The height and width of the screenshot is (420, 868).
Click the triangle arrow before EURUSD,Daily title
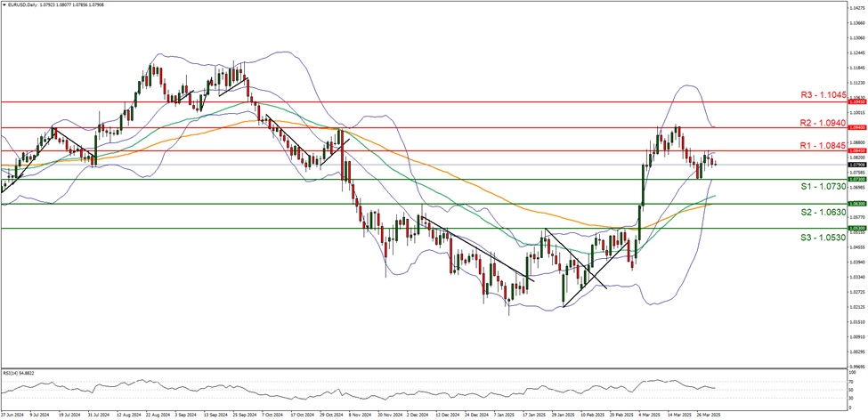4,5
